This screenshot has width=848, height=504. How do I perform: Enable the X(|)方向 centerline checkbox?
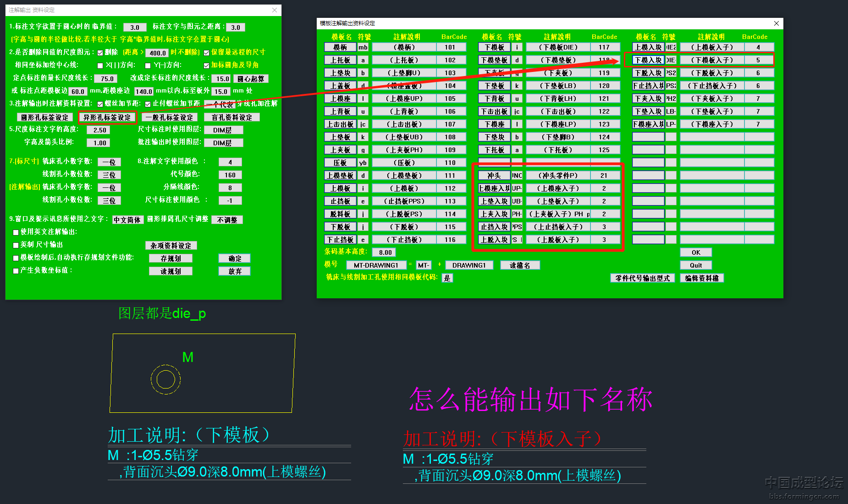[x=100, y=66]
